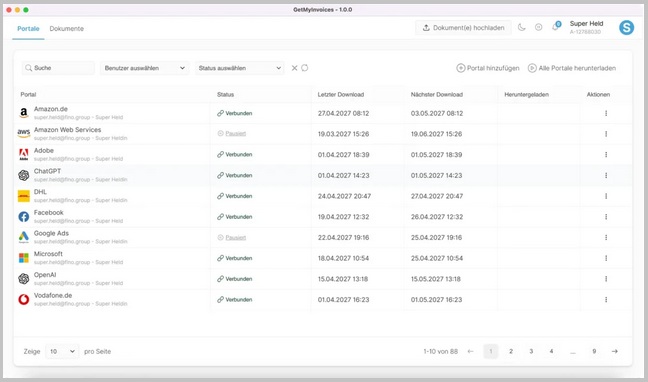Select the OpenAI portal name
Image resolution: width=648 pixels, height=382 pixels.
(x=45, y=275)
